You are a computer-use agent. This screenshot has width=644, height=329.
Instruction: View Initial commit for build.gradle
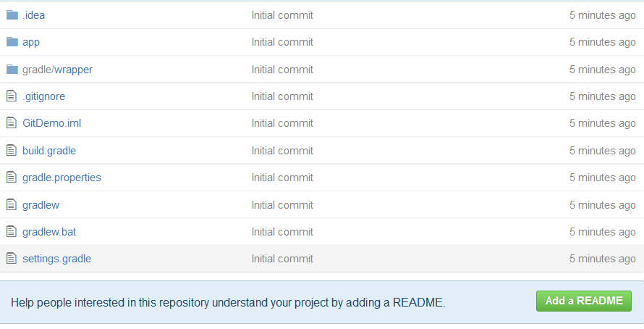[282, 151]
